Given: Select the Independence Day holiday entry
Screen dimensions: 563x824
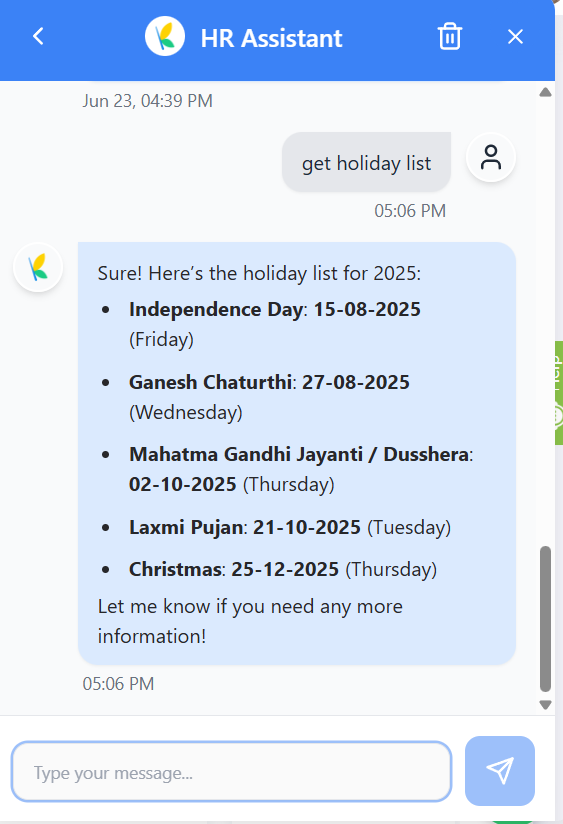Looking at the screenshot, I should [275, 324].
